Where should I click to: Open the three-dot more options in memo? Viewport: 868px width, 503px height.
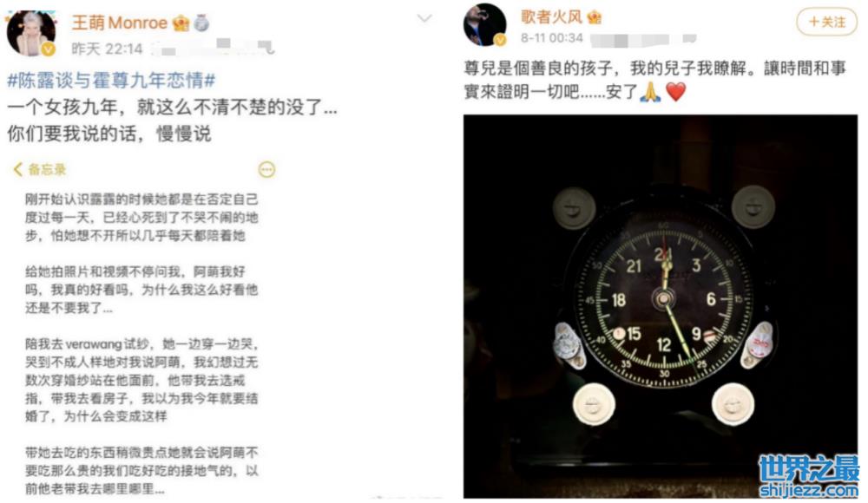point(266,169)
